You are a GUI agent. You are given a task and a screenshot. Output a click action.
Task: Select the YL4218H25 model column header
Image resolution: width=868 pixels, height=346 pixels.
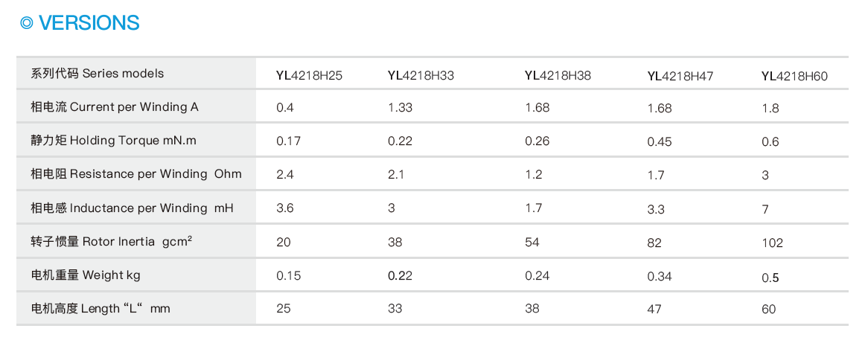309,75
